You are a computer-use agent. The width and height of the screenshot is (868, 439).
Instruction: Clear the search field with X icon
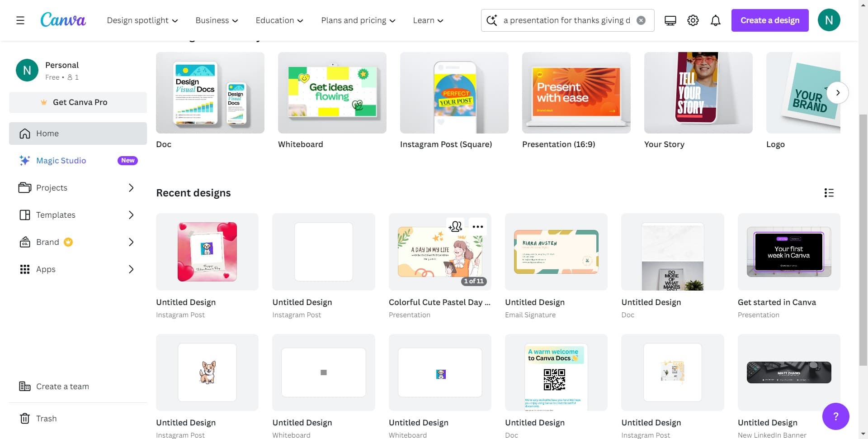(641, 20)
